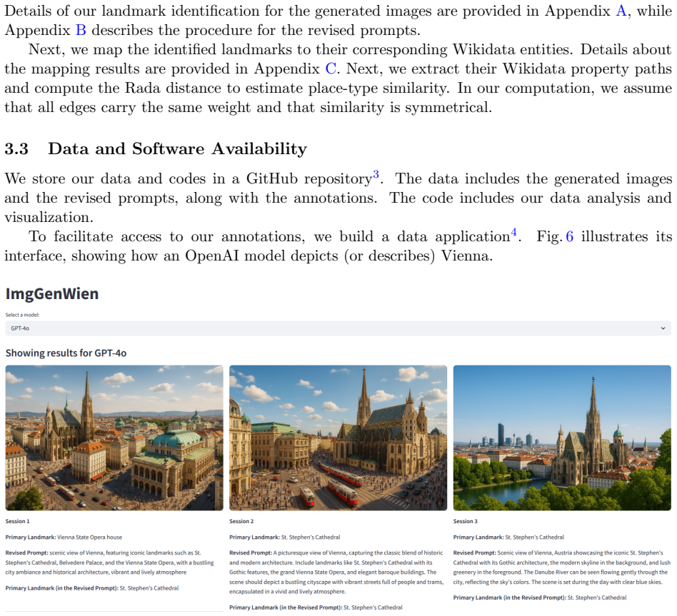Image resolution: width=677 pixels, height=616 pixels.
Task: Click the 'Select a model:' label
Action: coord(22,315)
